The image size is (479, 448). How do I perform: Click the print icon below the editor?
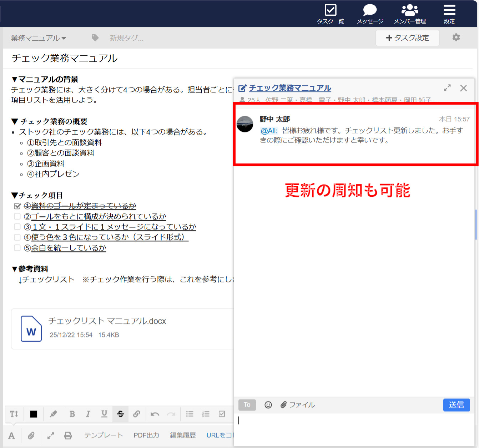[x=68, y=436]
